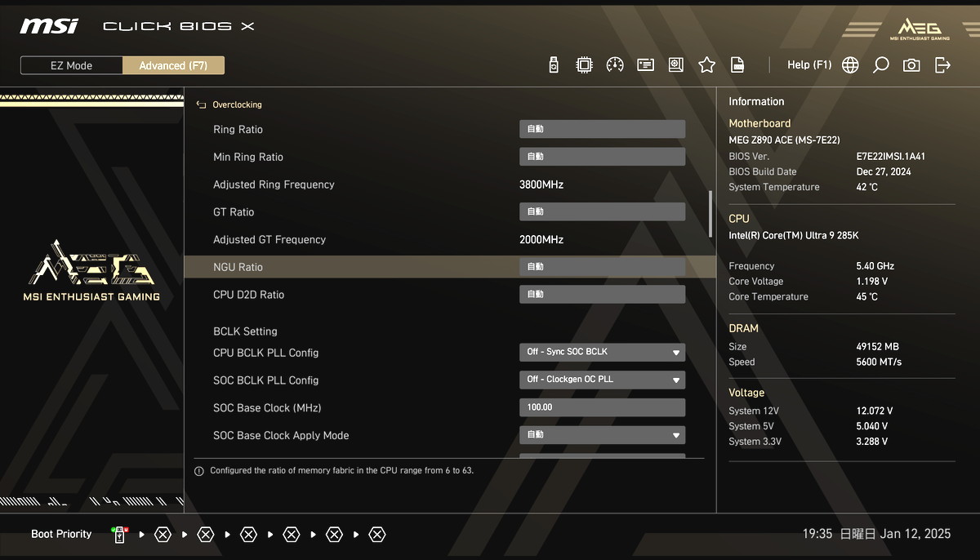Focus the NGU Ratio value field
The height and width of the screenshot is (560, 980).
pyautogui.click(x=602, y=267)
